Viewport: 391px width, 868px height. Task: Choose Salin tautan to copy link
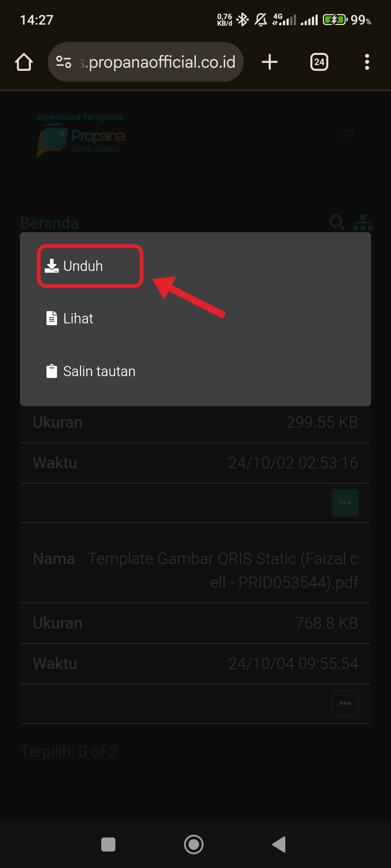pos(91,371)
